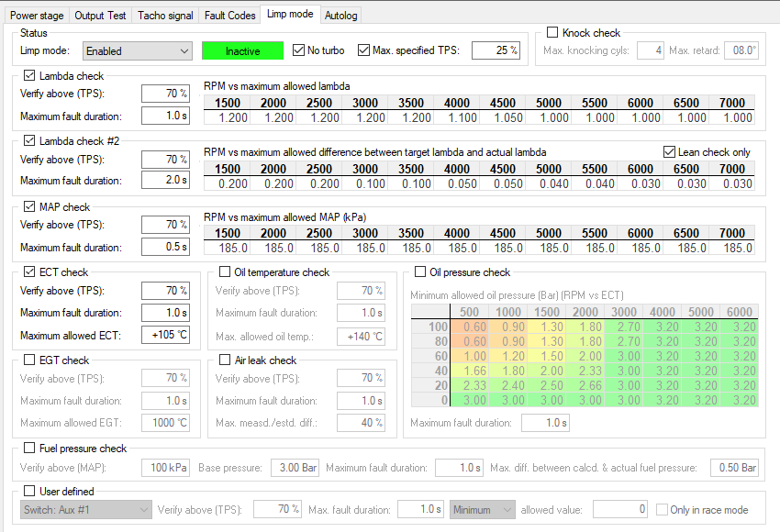Open the Fault Codes tab

[x=229, y=16]
